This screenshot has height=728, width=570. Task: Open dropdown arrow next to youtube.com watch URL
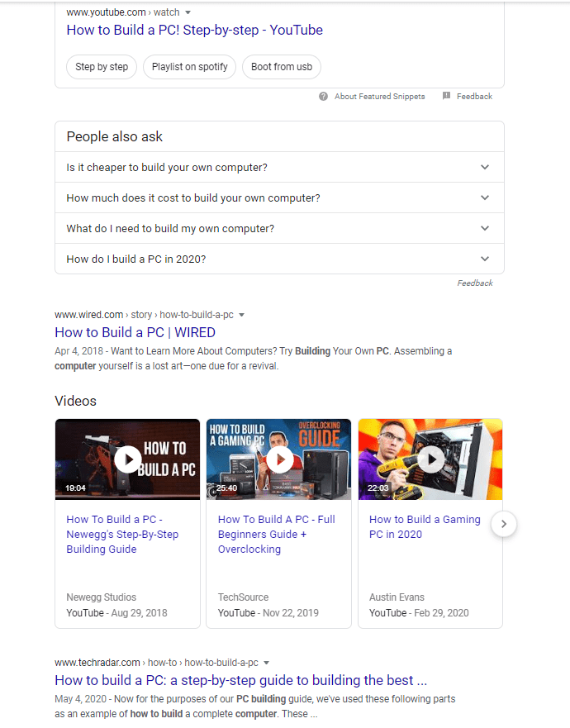[x=188, y=12]
